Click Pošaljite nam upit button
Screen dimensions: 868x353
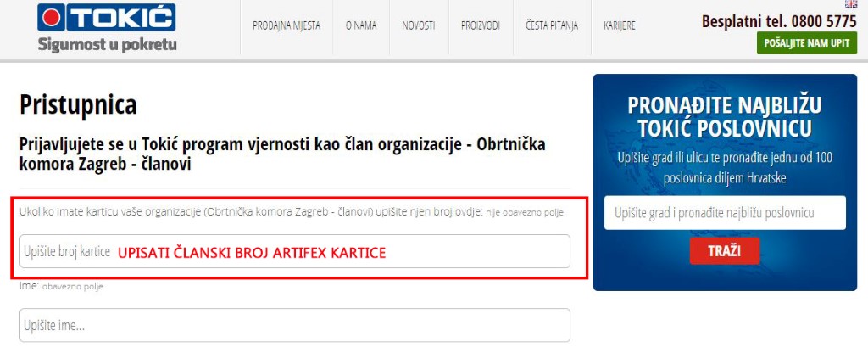pos(807,43)
